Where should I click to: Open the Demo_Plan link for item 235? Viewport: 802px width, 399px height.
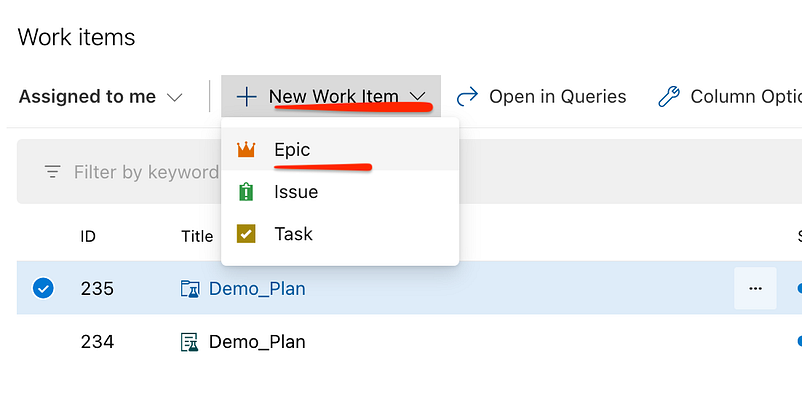257,289
